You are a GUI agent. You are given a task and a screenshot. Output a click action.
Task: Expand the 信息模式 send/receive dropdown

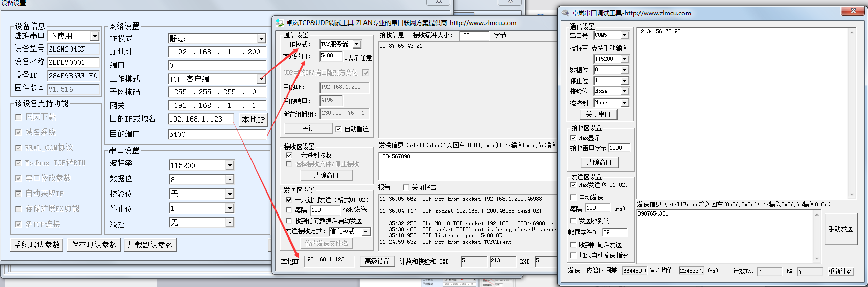point(366,232)
